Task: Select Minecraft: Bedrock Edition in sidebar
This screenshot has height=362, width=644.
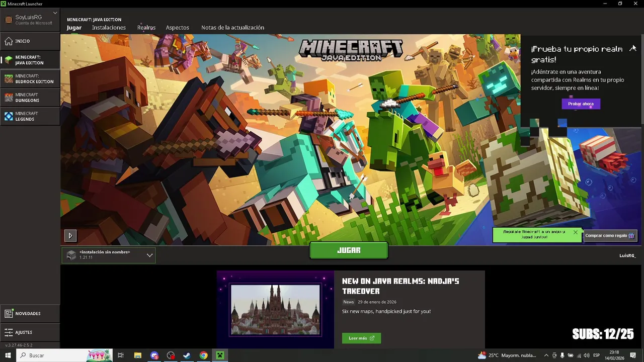Action: (30, 78)
